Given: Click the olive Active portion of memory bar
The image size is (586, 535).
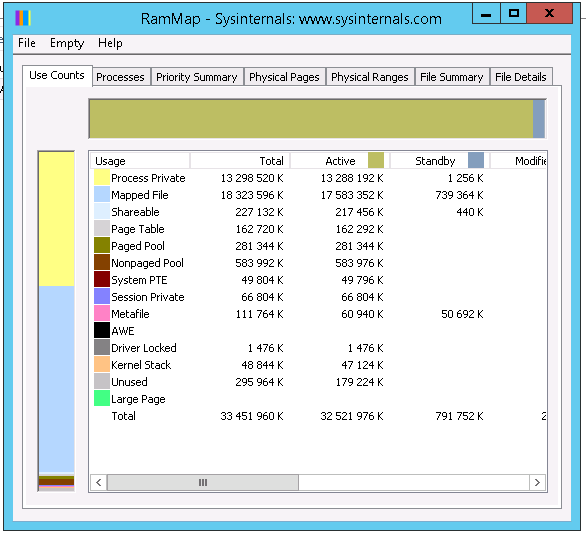Looking at the screenshot, I should coord(311,119).
